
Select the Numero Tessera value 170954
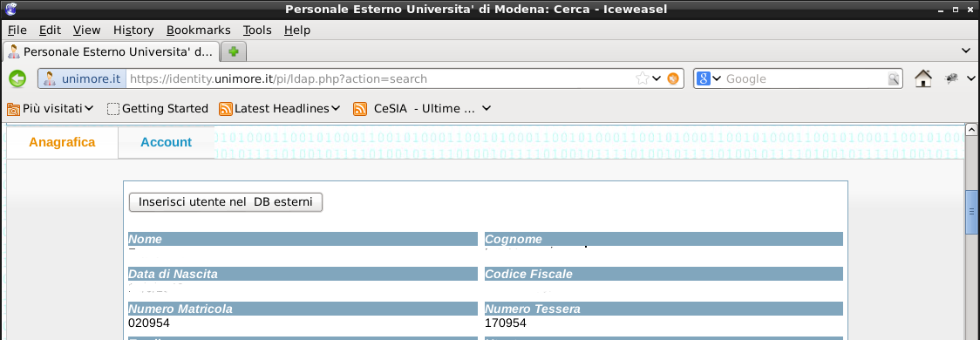(506, 323)
